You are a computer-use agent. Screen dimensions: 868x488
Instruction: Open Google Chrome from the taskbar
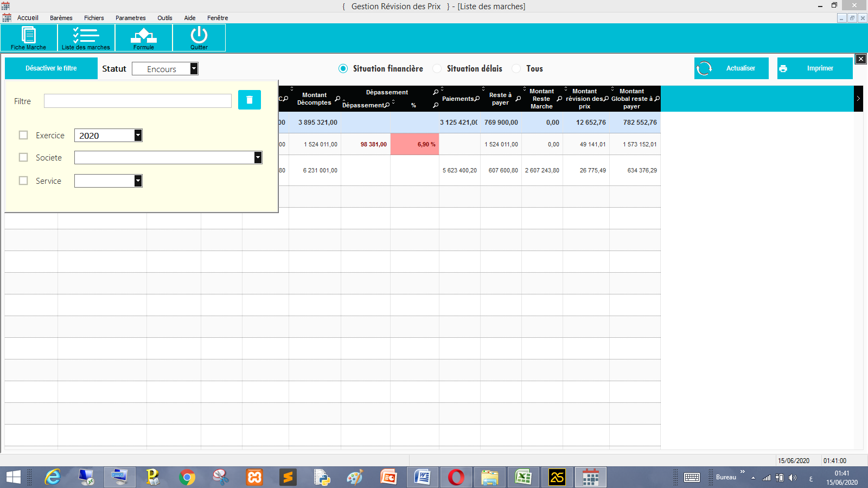click(x=187, y=477)
